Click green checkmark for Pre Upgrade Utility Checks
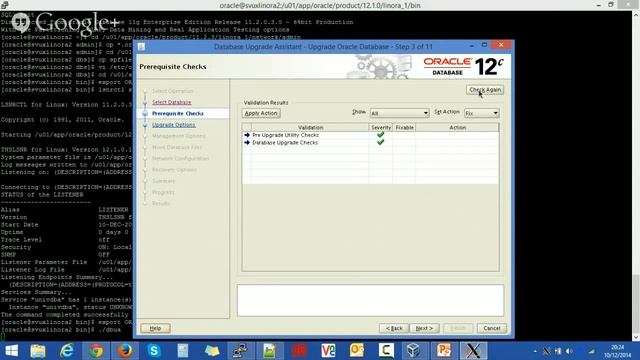 coord(380,135)
